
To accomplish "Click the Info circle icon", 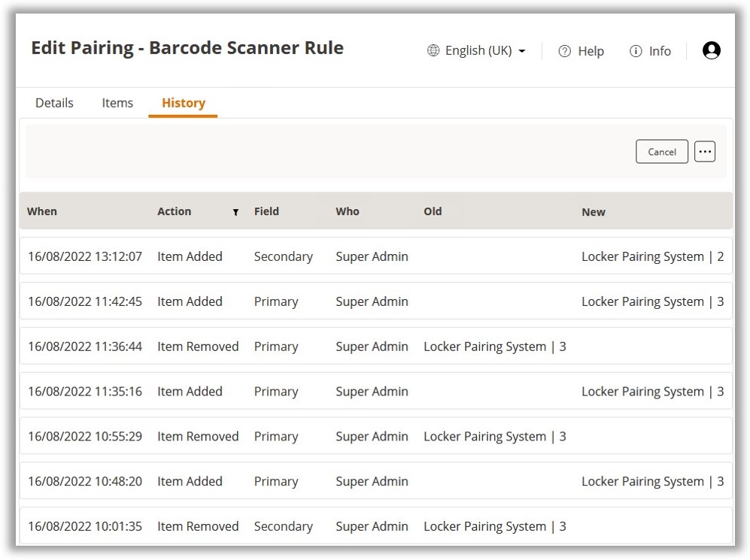I will 636,51.
